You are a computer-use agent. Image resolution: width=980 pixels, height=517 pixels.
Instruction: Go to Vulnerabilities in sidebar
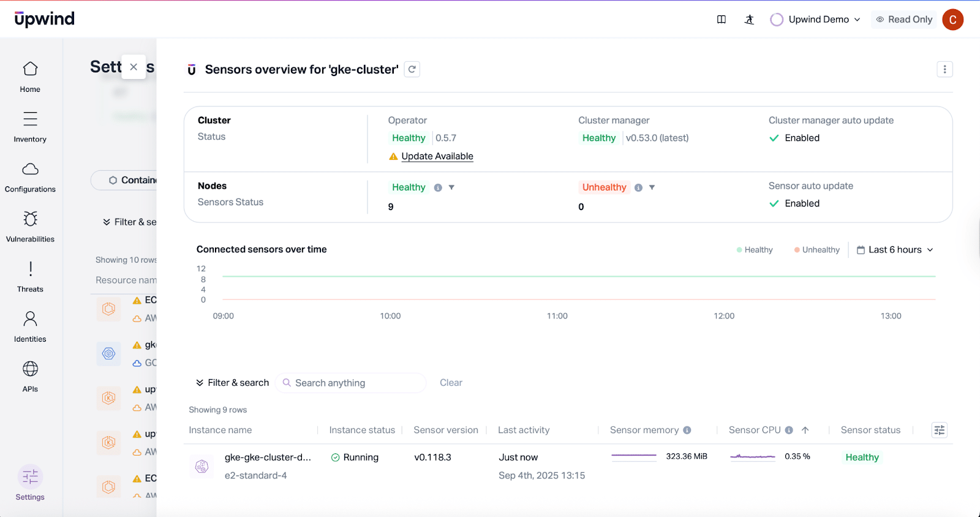pyautogui.click(x=30, y=227)
